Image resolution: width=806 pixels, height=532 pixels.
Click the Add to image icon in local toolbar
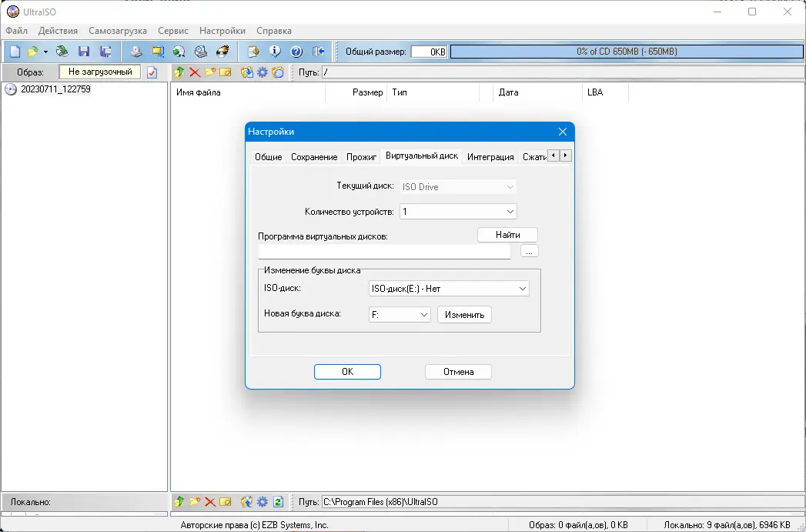click(x=247, y=502)
